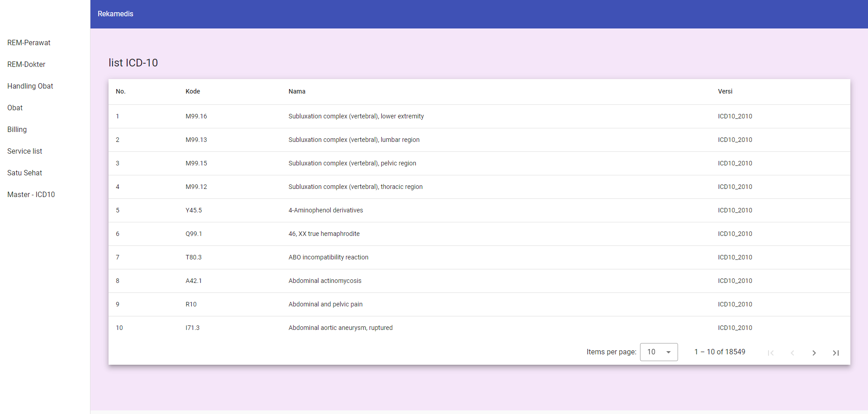Screen dimensions: 868x414
Task: Open the Items per page dropdown
Action: [659, 352]
